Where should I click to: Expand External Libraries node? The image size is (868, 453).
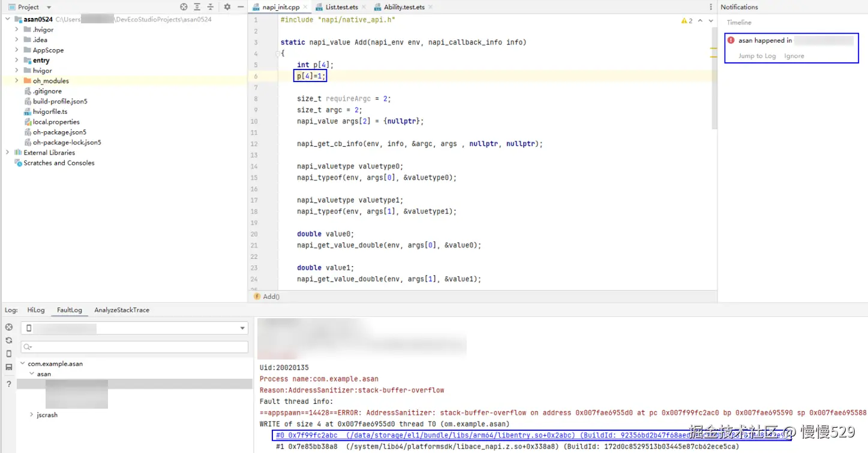click(8, 152)
